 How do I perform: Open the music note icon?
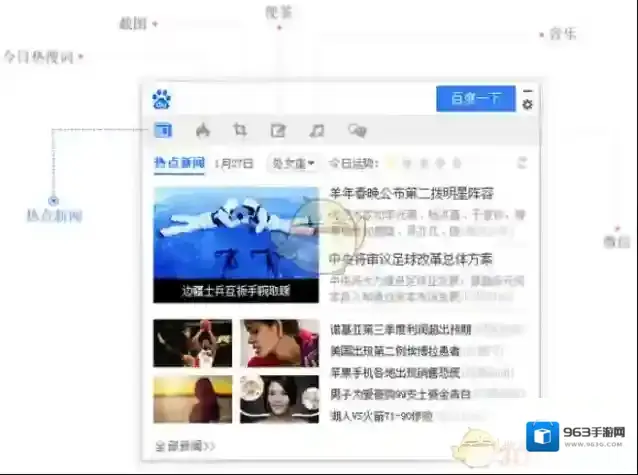[x=317, y=131]
